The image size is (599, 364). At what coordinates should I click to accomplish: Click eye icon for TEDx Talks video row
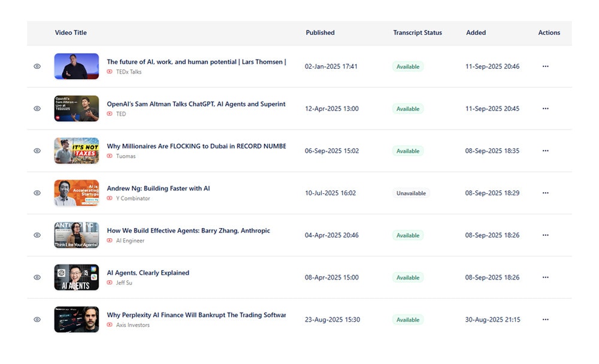[x=37, y=66]
